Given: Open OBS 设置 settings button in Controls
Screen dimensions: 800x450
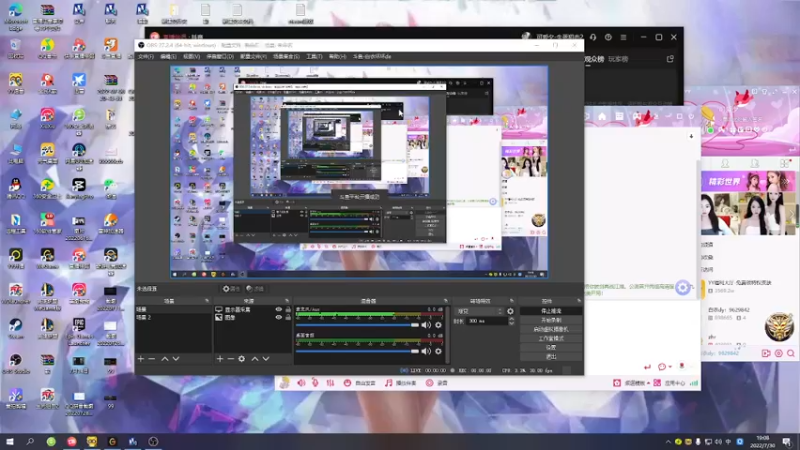Looking at the screenshot, I should [551, 347].
